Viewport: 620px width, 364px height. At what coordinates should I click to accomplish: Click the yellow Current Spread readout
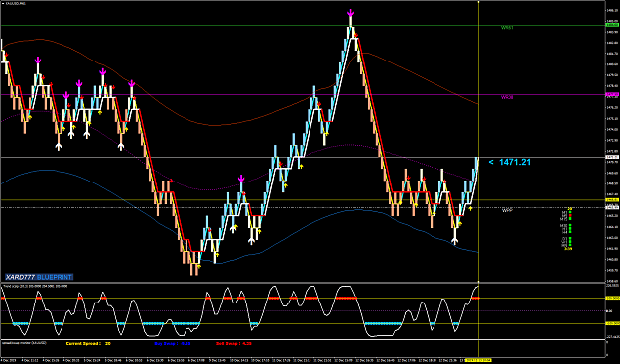click(88, 344)
